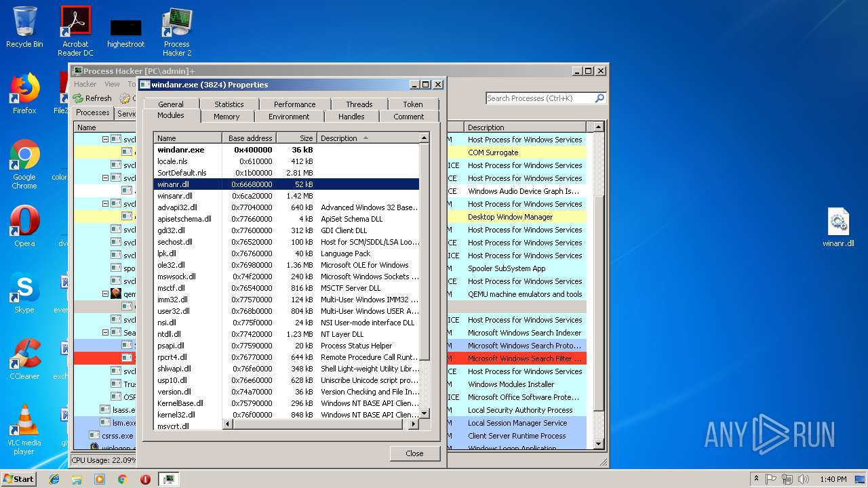Screen dimensions: 868x488
Task: Launch Process Hacker 2 desktop shortcut
Action: point(177,32)
